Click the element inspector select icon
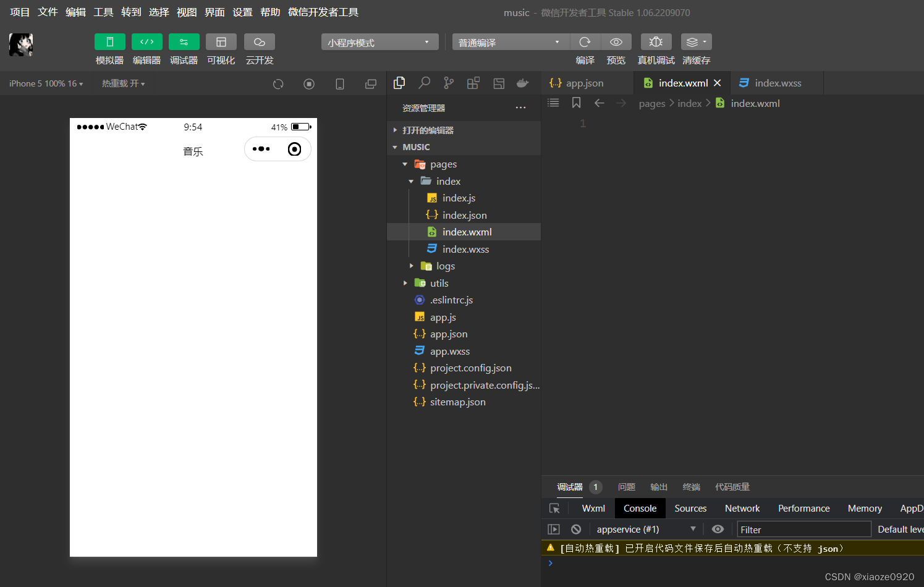This screenshot has height=587, width=924. [554, 508]
